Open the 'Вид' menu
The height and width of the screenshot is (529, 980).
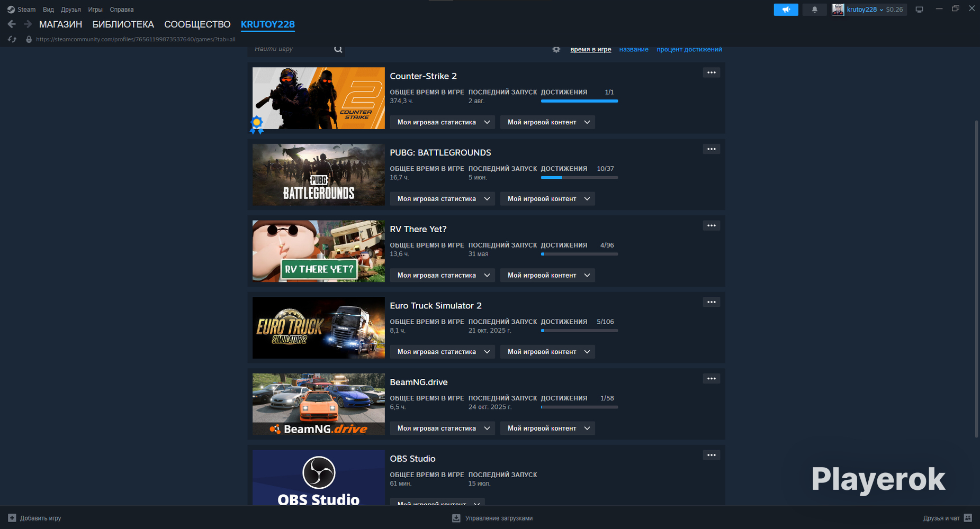coord(48,10)
